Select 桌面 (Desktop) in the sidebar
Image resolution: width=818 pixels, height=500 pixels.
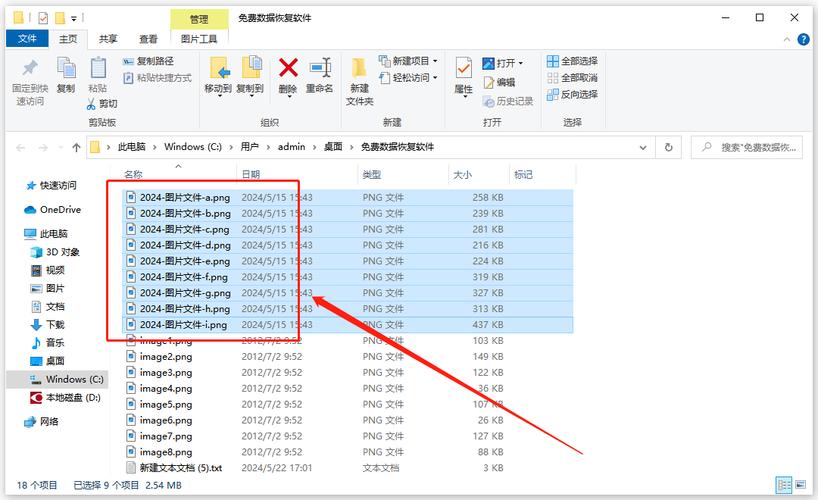pos(48,361)
